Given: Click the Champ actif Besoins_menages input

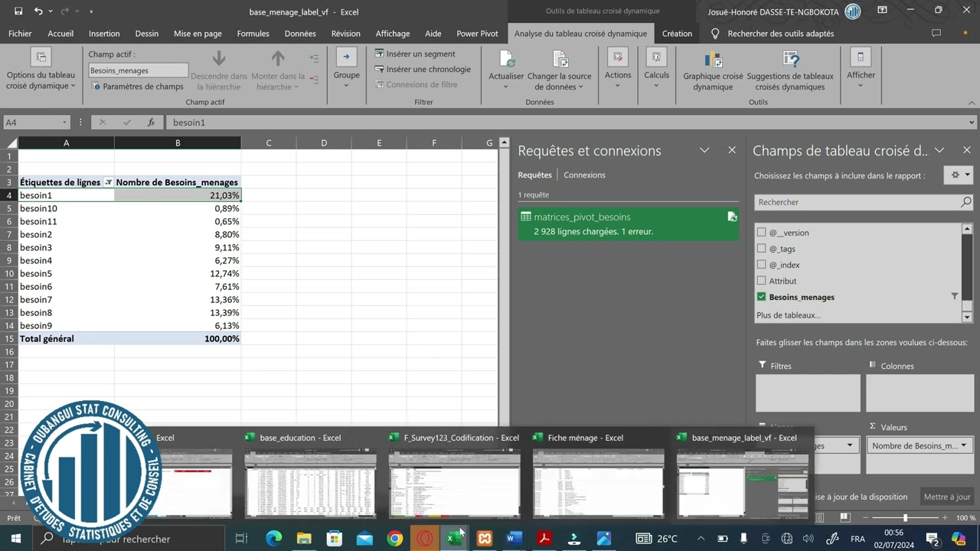Looking at the screenshot, I should [138, 70].
